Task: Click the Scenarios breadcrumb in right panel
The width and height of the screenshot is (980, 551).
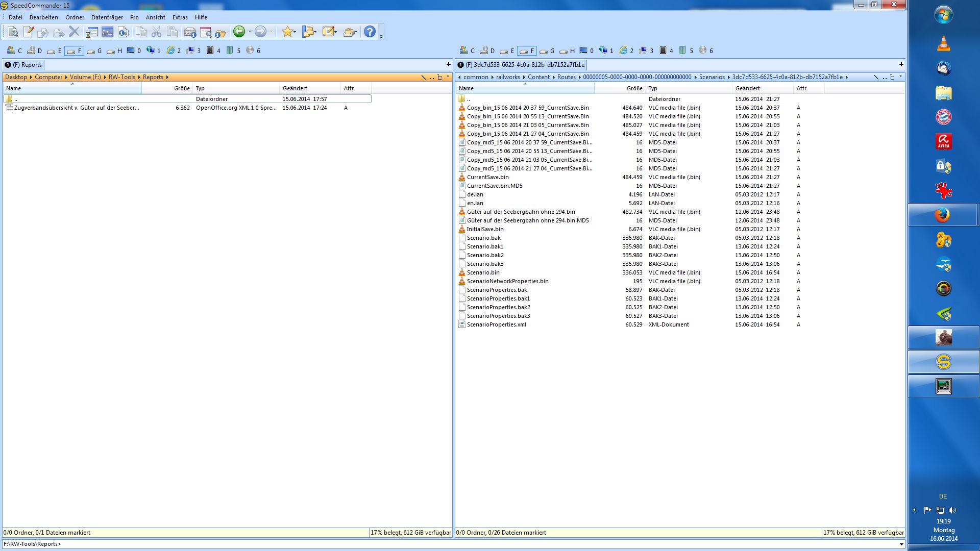Action: tap(712, 77)
